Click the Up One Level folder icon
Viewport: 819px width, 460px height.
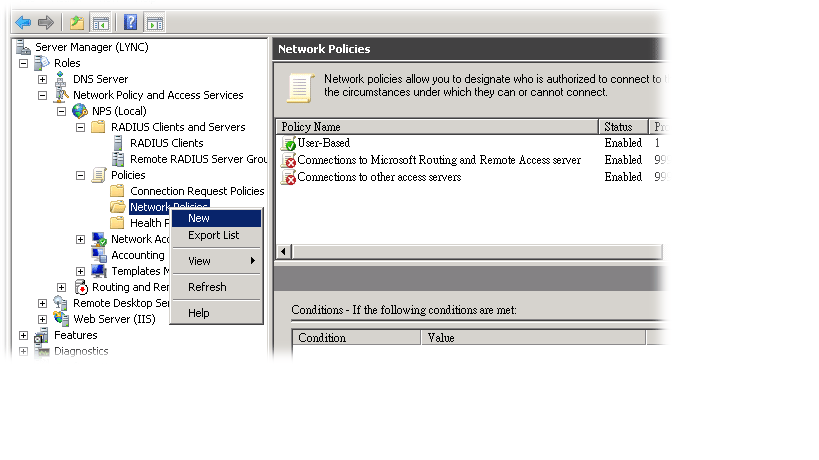tap(77, 22)
